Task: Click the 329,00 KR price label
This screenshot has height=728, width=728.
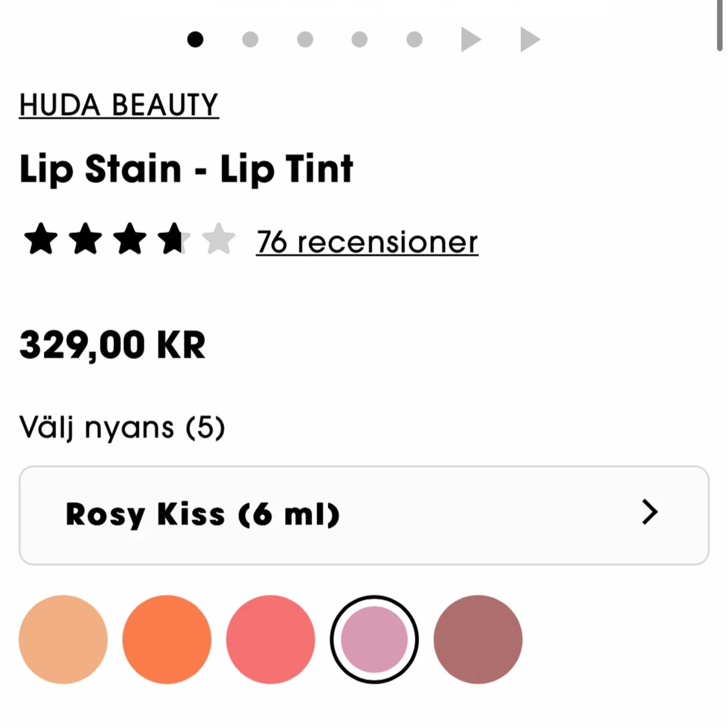Action: (x=112, y=344)
